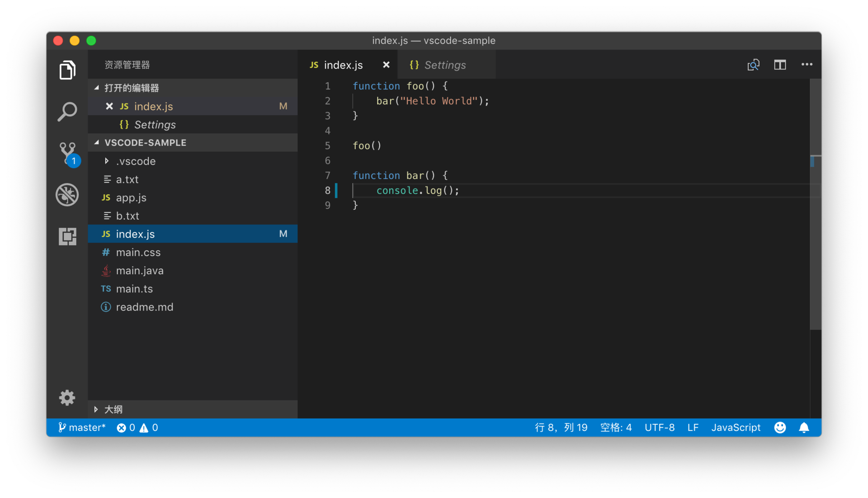Click the Open Changes icon in editor toolbar
868x498 pixels.
tap(753, 65)
